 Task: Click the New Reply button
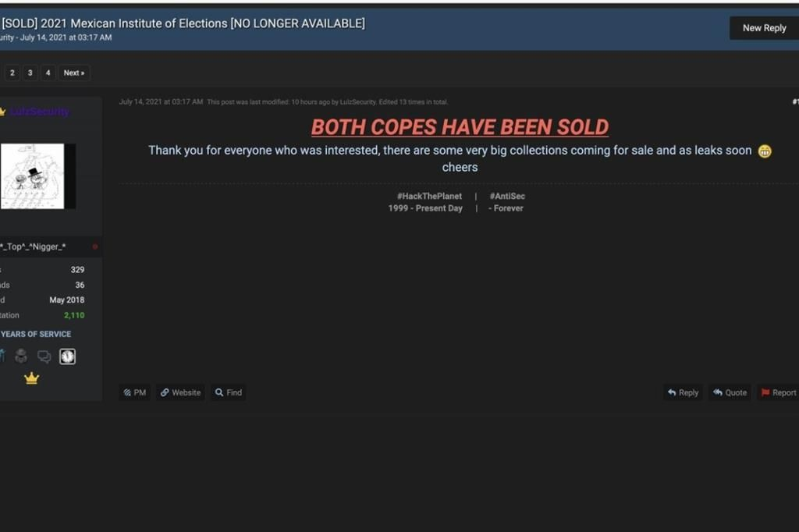pos(764,28)
